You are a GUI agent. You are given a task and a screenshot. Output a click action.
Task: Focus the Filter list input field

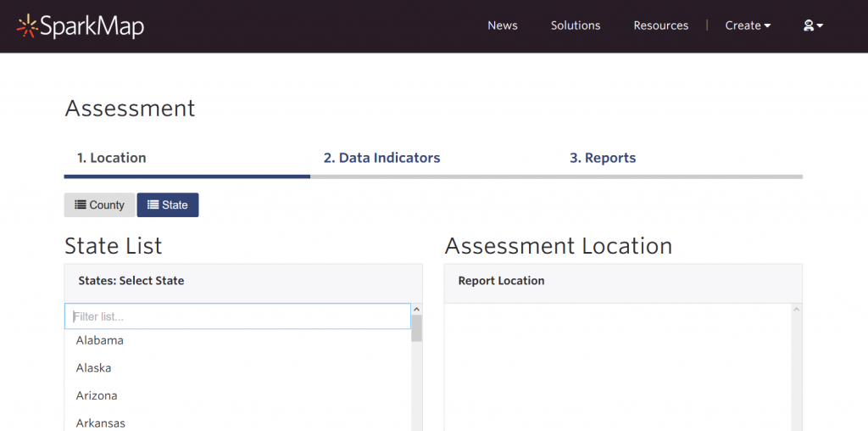pyautogui.click(x=237, y=316)
